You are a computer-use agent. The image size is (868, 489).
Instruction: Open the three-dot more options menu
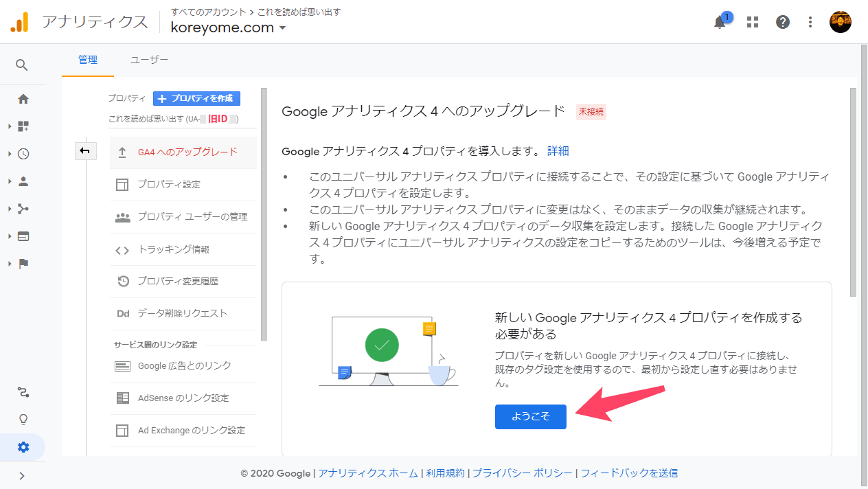click(811, 22)
